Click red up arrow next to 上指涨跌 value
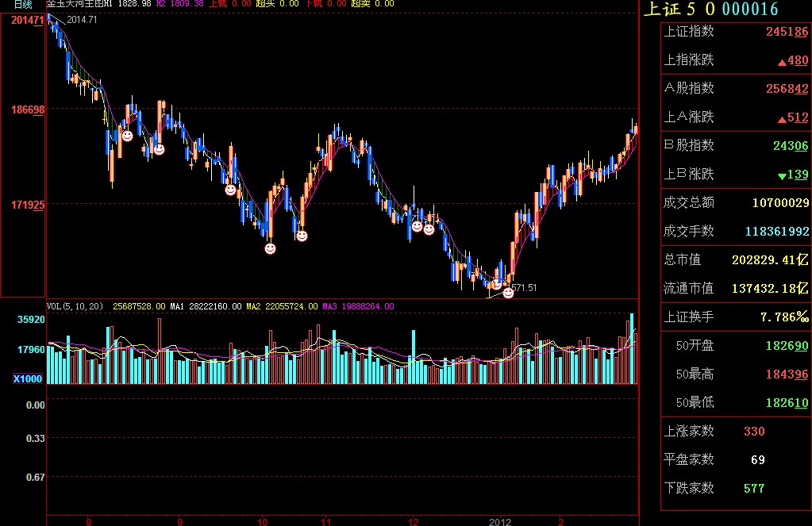The height and width of the screenshot is (526, 812). (x=782, y=62)
